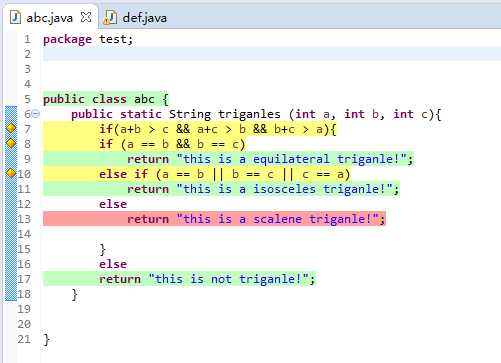Close the abc.java tab
This screenshot has width=501, height=363.
tap(86, 17)
